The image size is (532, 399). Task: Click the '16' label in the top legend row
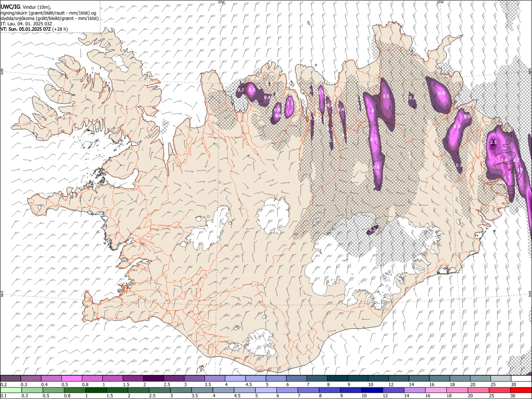pyautogui.click(x=432, y=384)
